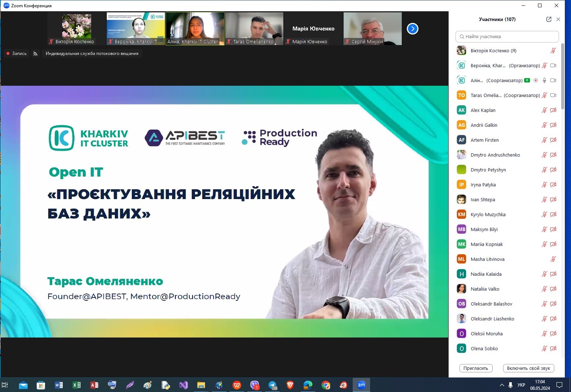Select participant Kyrylo Muzychka
571x392 pixels.
pos(507,214)
